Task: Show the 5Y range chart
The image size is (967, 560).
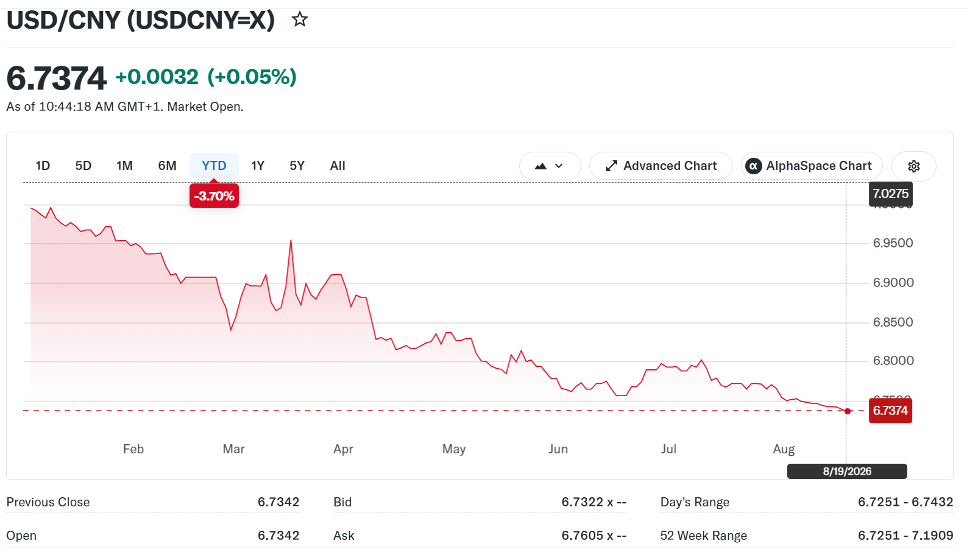Action: (x=297, y=166)
